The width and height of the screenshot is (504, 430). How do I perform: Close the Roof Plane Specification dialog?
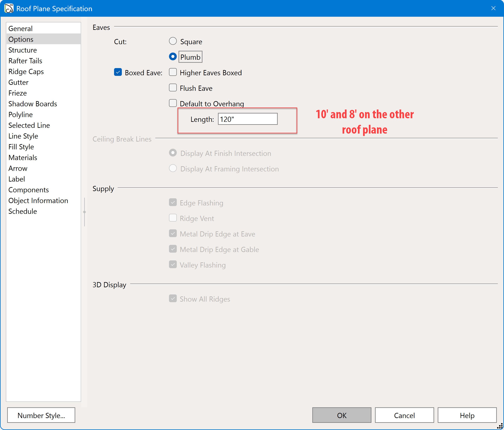pyautogui.click(x=493, y=9)
